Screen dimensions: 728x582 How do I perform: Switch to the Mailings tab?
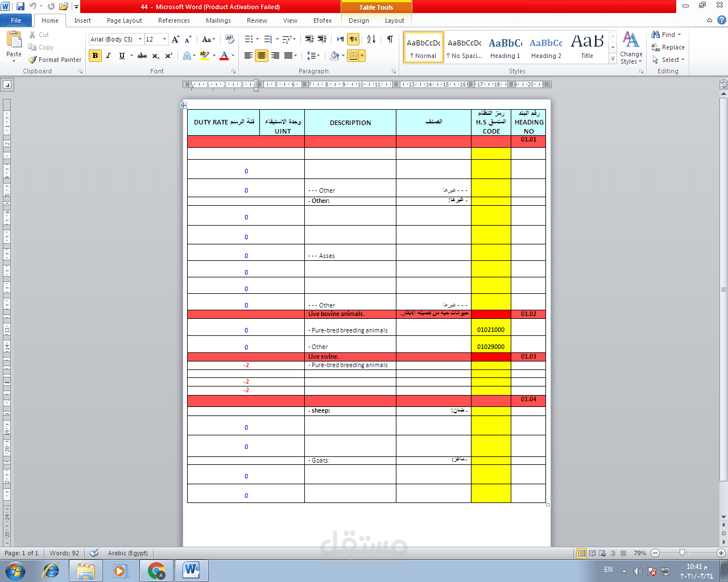[x=218, y=20]
